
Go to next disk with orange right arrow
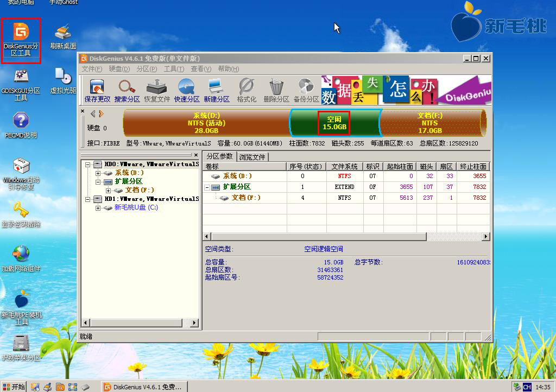102,114
